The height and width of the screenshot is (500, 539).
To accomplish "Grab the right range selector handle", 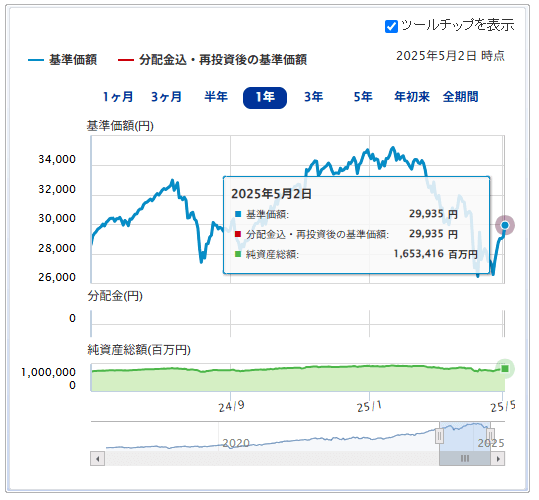I will (491, 436).
